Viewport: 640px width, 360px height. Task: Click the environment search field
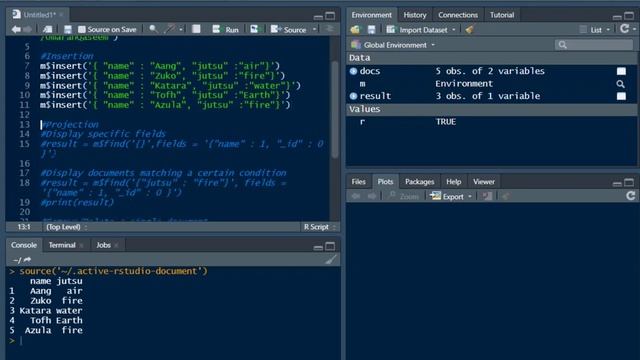tap(594, 44)
